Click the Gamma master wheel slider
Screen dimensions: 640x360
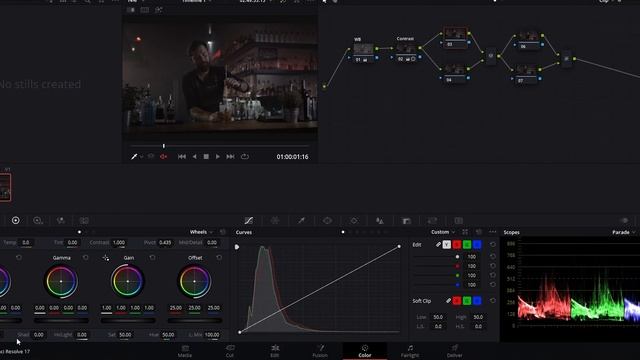pos(61,321)
